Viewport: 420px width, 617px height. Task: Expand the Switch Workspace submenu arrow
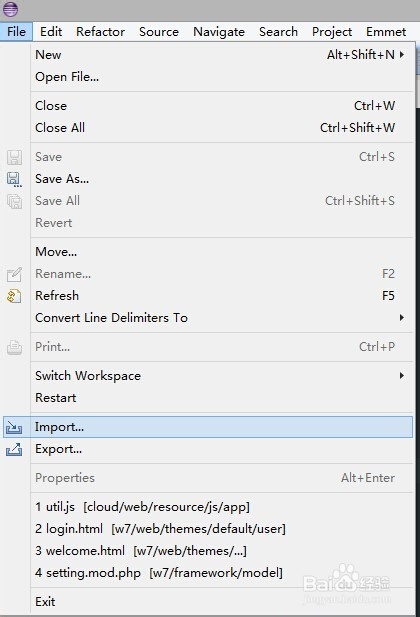[401, 376]
